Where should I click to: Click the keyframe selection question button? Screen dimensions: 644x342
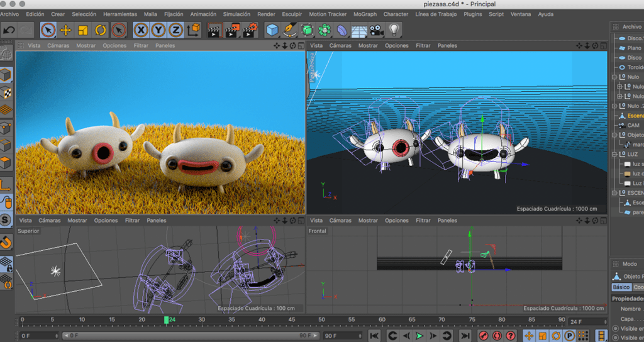[x=511, y=336]
